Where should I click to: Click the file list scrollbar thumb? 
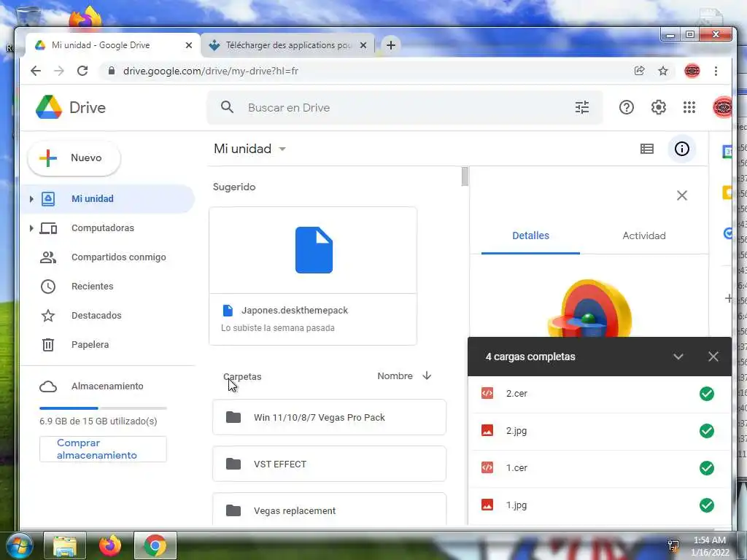(x=465, y=176)
